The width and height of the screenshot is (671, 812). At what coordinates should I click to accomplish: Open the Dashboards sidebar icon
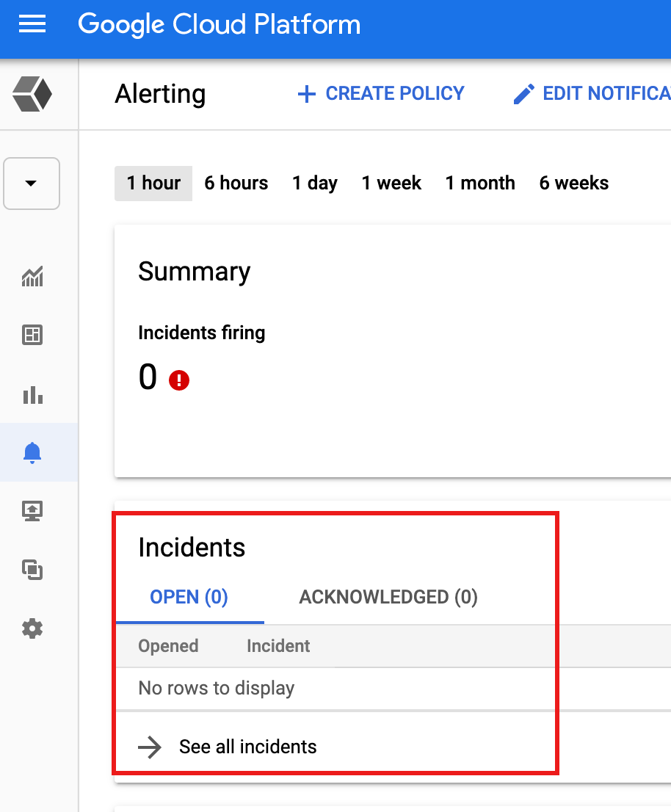point(32,336)
